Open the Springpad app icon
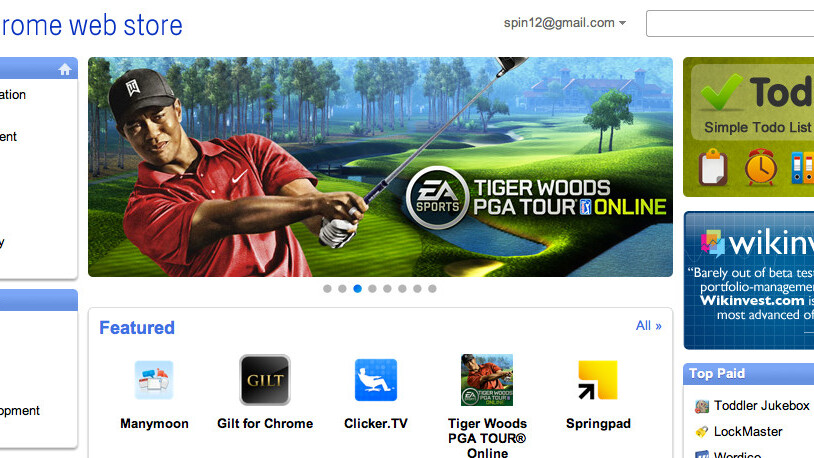Screen dimensions: 814x458 (598, 380)
